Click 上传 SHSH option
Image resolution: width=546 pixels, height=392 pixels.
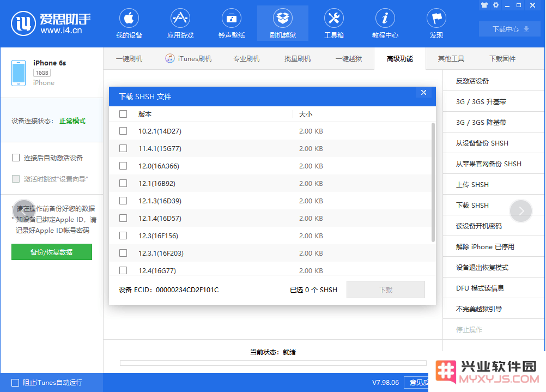pyautogui.click(x=494, y=184)
